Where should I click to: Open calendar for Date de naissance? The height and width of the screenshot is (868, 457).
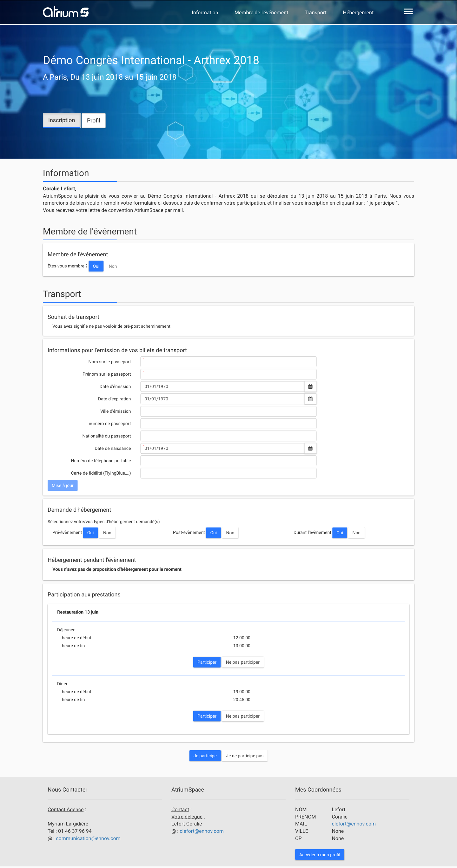pyautogui.click(x=310, y=449)
